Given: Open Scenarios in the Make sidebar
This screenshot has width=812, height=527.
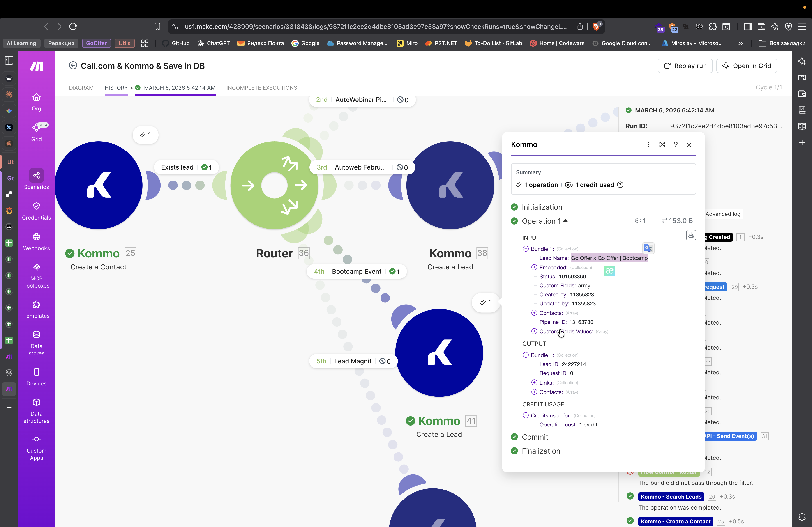Looking at the screenshot, I should pos(36,179).
